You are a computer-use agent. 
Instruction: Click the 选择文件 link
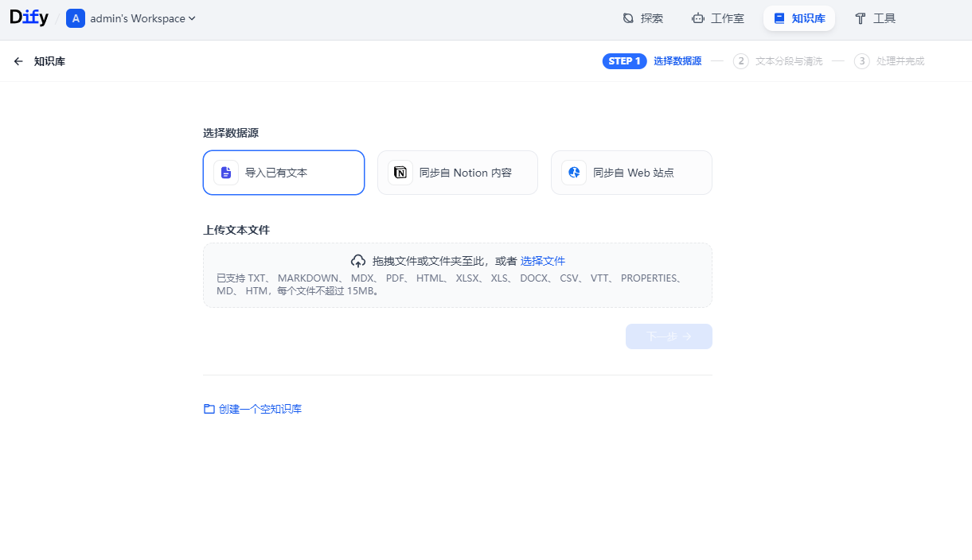click(x=543, y=261)
